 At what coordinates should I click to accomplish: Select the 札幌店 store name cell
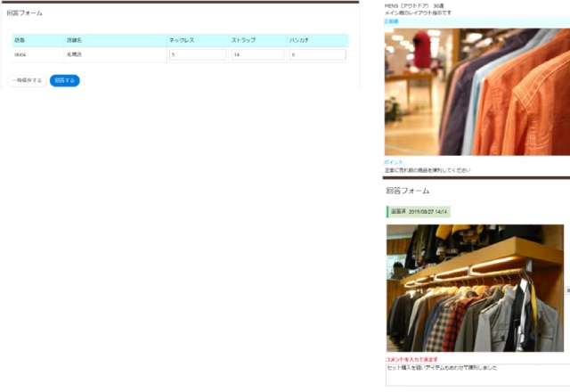[74, 54]
